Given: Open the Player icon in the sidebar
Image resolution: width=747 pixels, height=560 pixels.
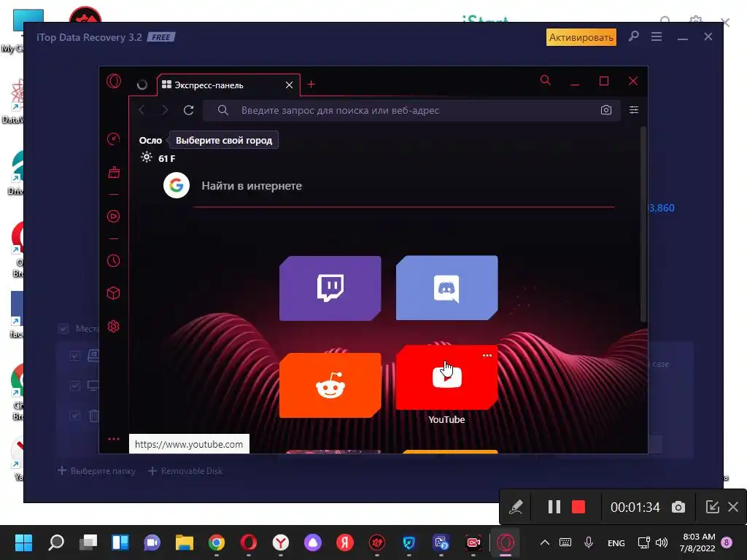Looking at the screenshot, I should tap(113, 216).
